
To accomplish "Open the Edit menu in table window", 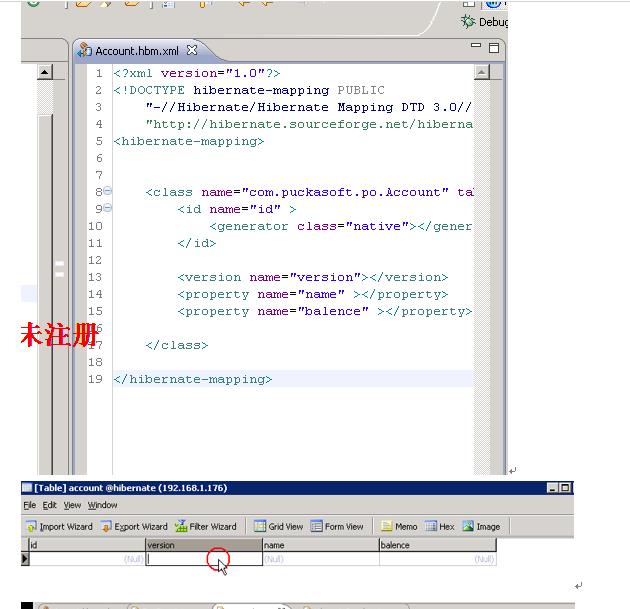I will pos(49,505).
